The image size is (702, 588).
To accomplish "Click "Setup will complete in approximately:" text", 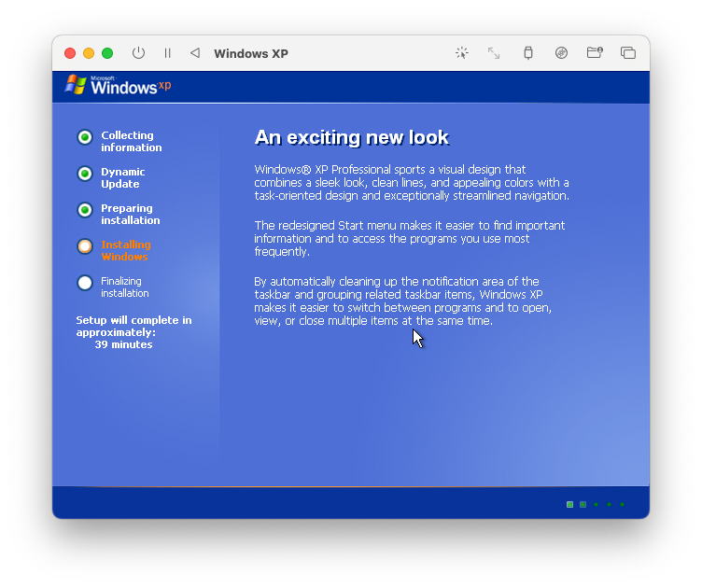I will coord(133,327).
